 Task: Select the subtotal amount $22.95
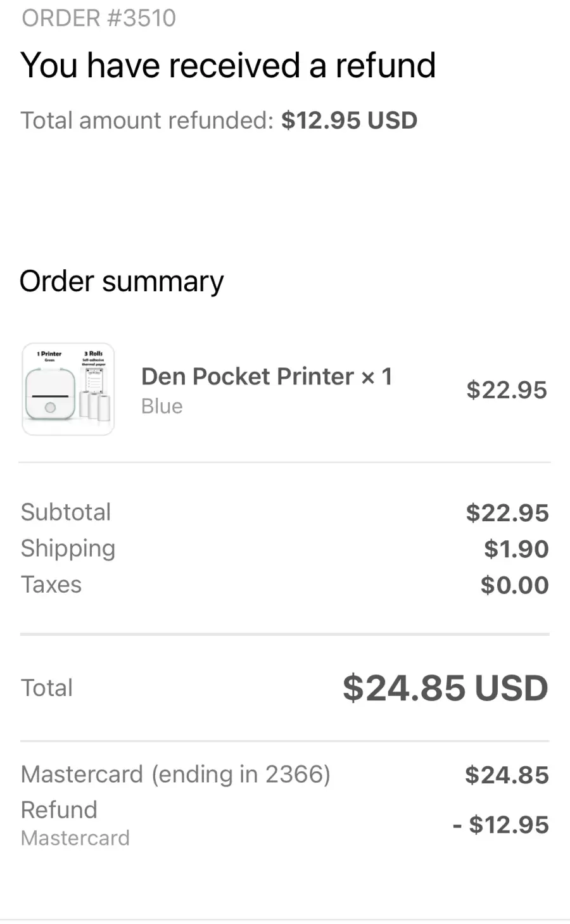[507, 512]
